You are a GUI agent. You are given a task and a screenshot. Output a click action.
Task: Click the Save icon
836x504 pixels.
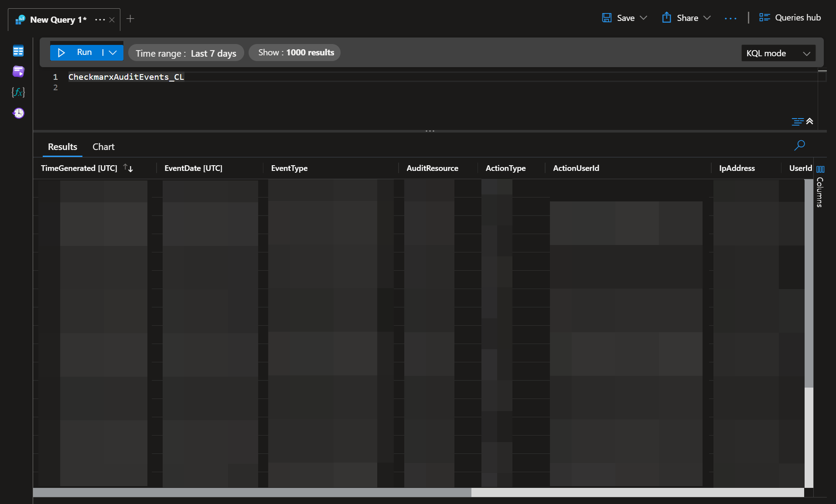coord(607,17)
